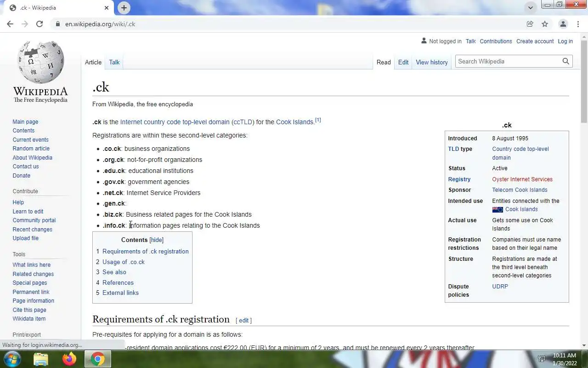
Task: Follow the Cook Islands link in intro
Action: click(x=294, y=122)
